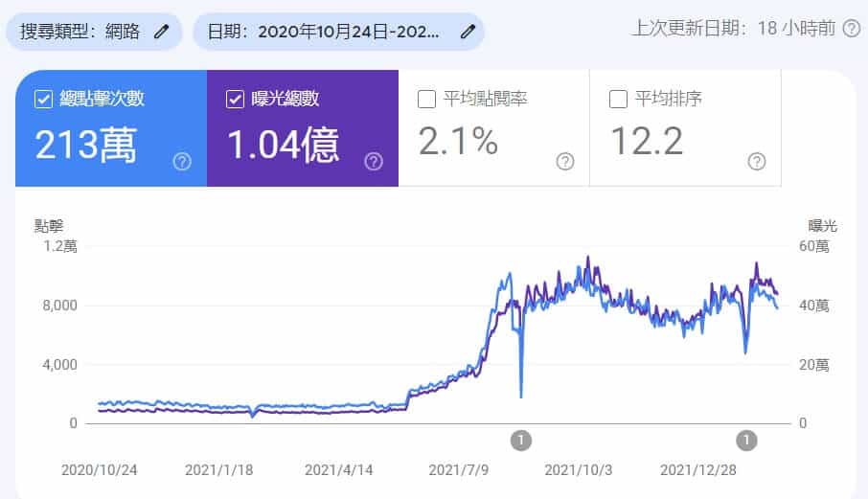Click the 點擊 axis title
Viewport: 868px width, 499px height.
49,226
